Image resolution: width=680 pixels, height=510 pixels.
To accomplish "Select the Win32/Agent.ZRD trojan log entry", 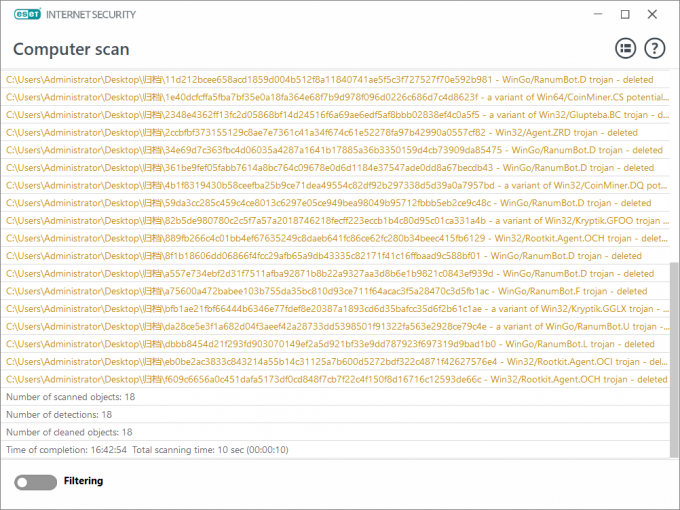I will (336, 132).
